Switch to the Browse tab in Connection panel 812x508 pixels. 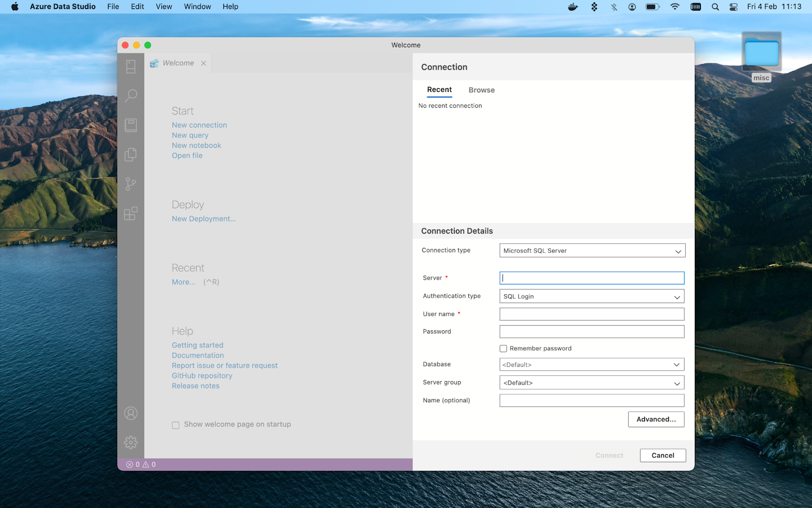click(481, 90)
